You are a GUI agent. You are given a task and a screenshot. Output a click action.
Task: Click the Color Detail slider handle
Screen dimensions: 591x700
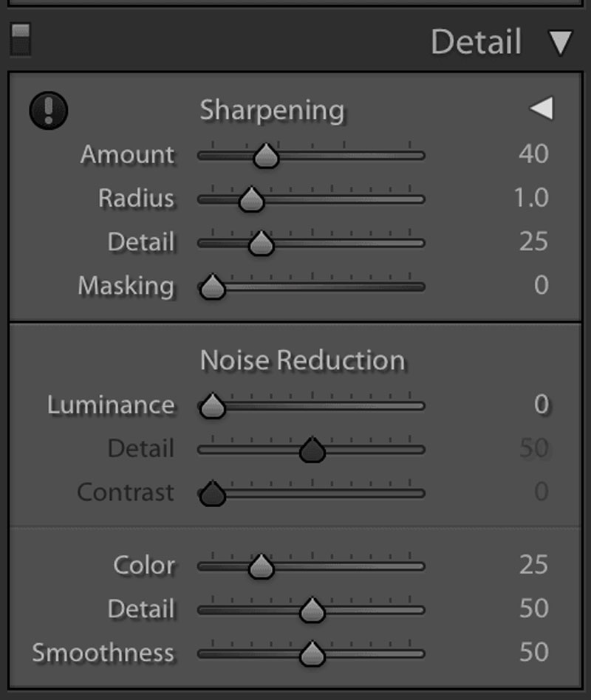pyautogui.click(x=312, y=610)
